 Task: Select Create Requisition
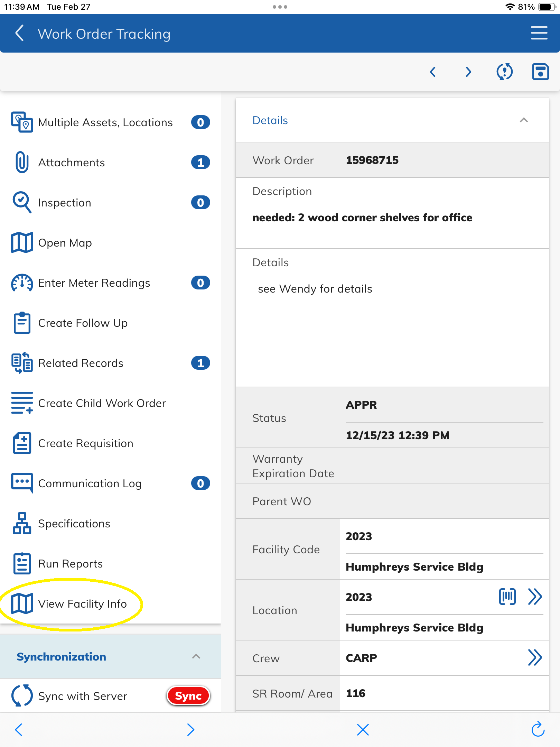[x=111, y=443]
